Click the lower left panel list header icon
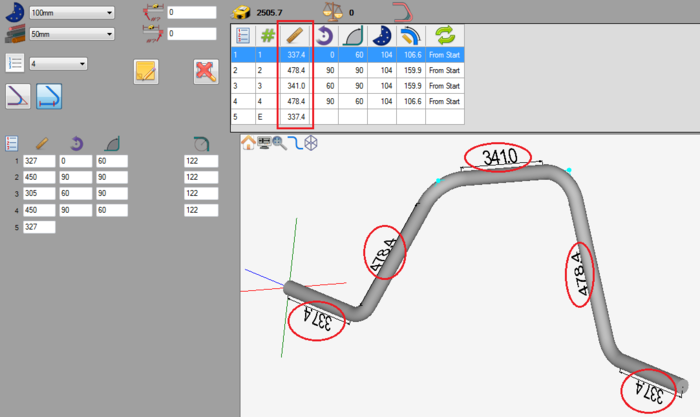This screenshot has width=700, height=417. (12, 144)
